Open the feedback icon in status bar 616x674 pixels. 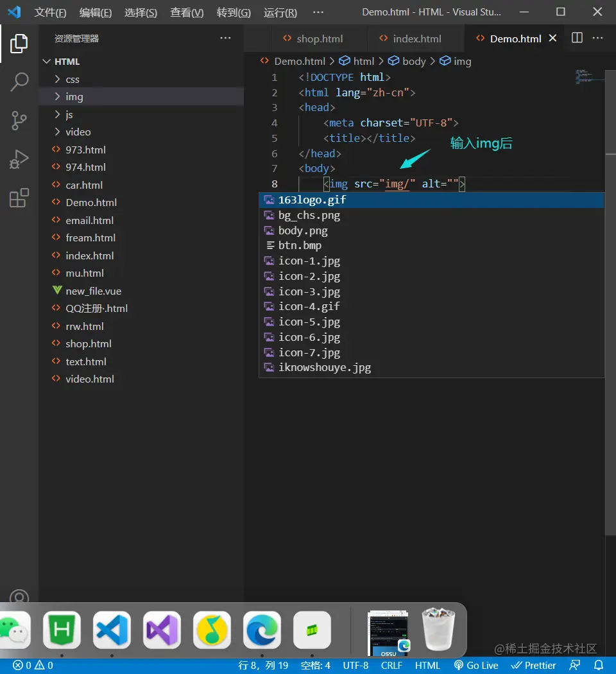pos(575,666)
